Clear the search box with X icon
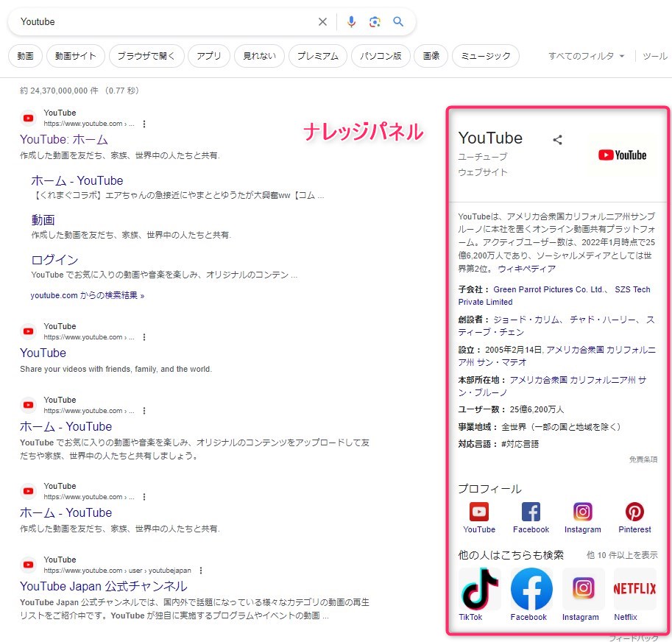Screen dimensions: 672x642 [322, 22]
